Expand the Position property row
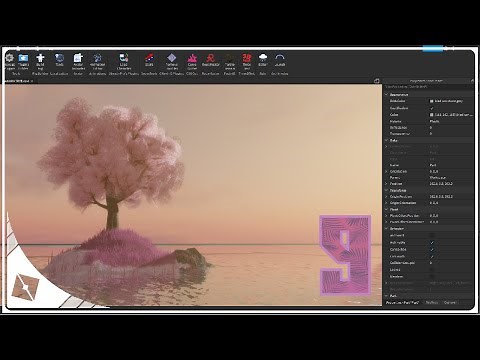The width and height of the screenshot is (480, 360). click(386, 184)
